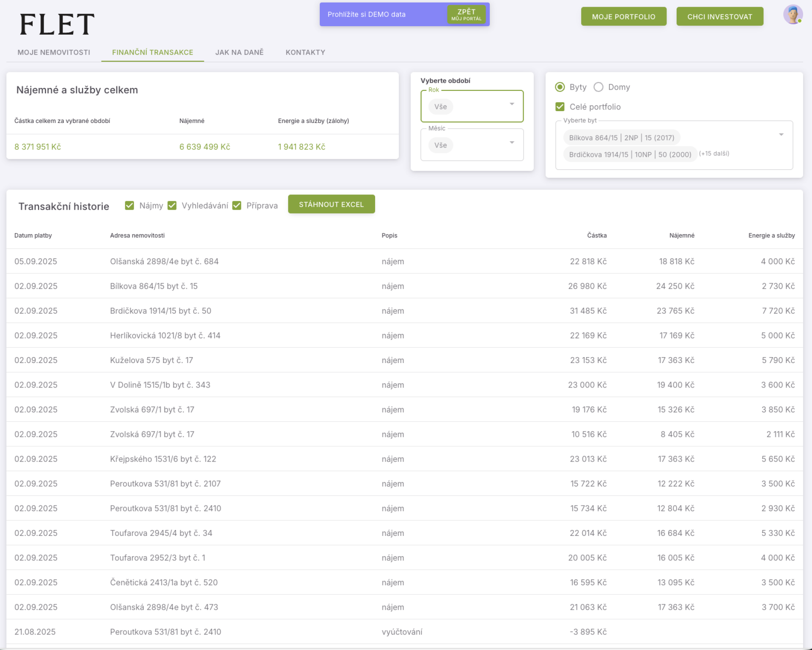812x650 pixels.
Task: Click the Stáhnout Excel button
Action: point(331,205)
